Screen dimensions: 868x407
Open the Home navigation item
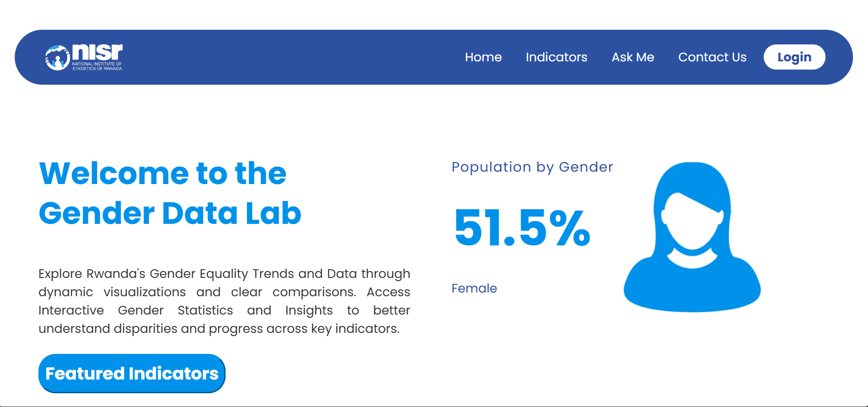(483, 57)
